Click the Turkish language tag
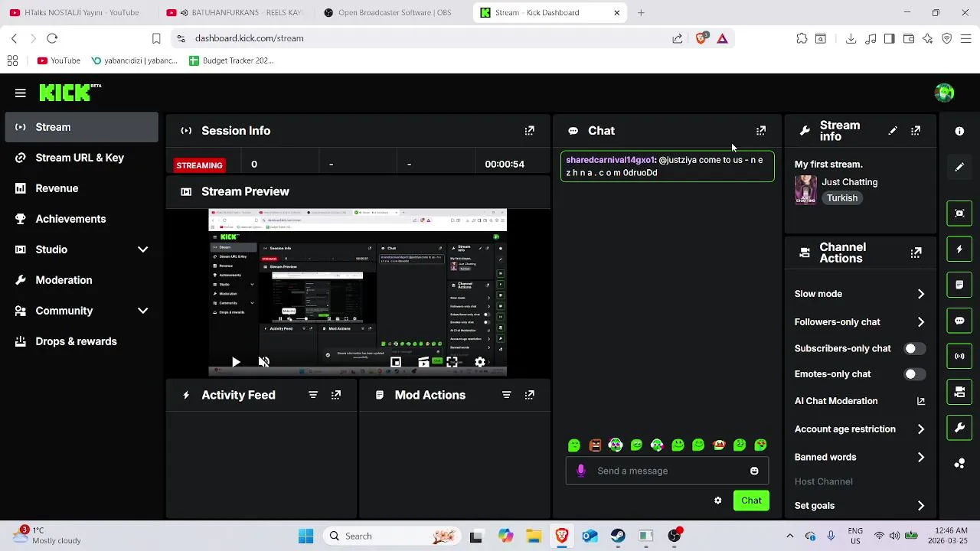980x551 pixels. pos(842,198)
